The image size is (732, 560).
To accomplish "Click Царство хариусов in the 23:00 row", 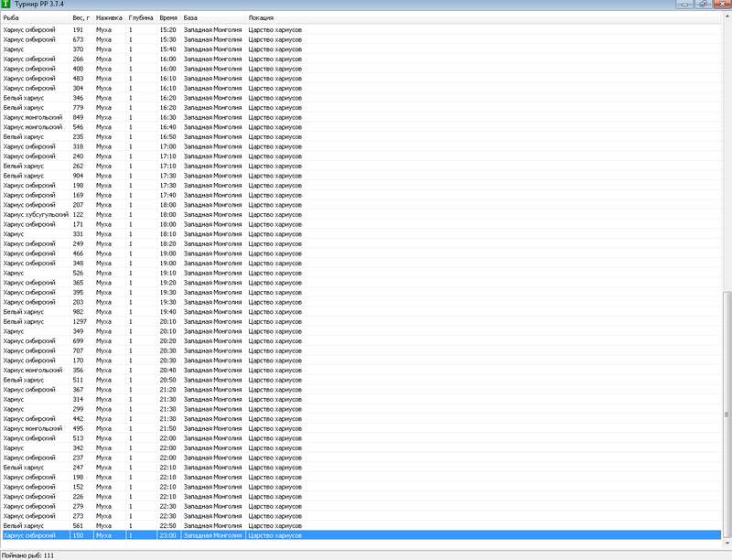I will tap(275, 535).
